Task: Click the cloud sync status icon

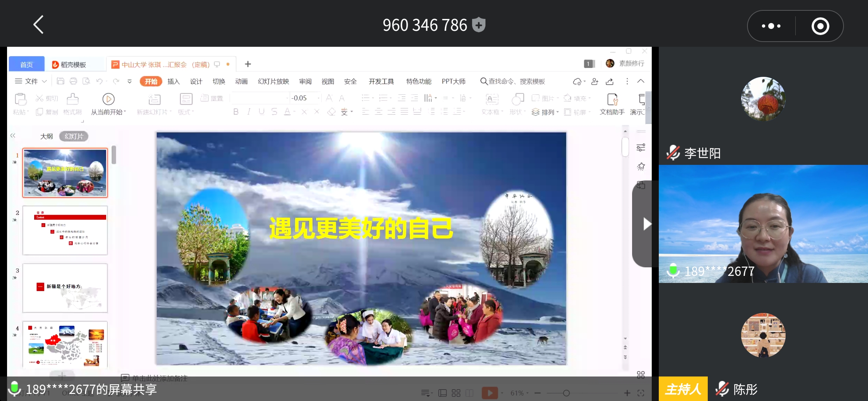Action: [577, 81]
